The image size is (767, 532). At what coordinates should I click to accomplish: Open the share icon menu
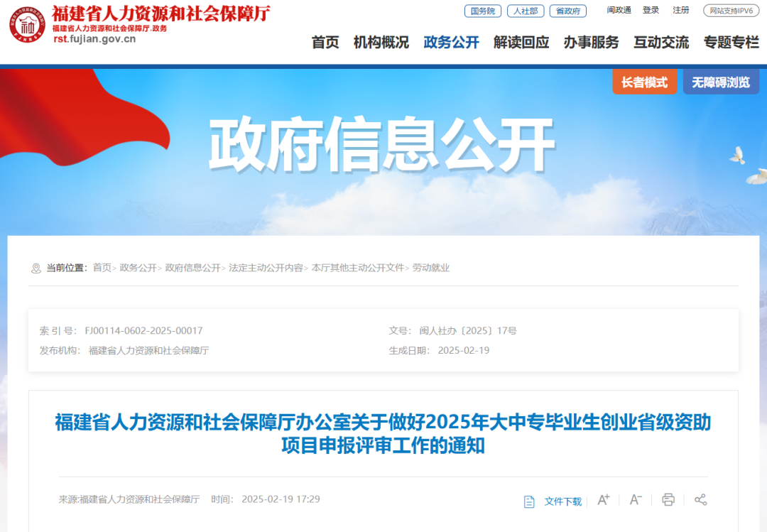tap(700, 500)
